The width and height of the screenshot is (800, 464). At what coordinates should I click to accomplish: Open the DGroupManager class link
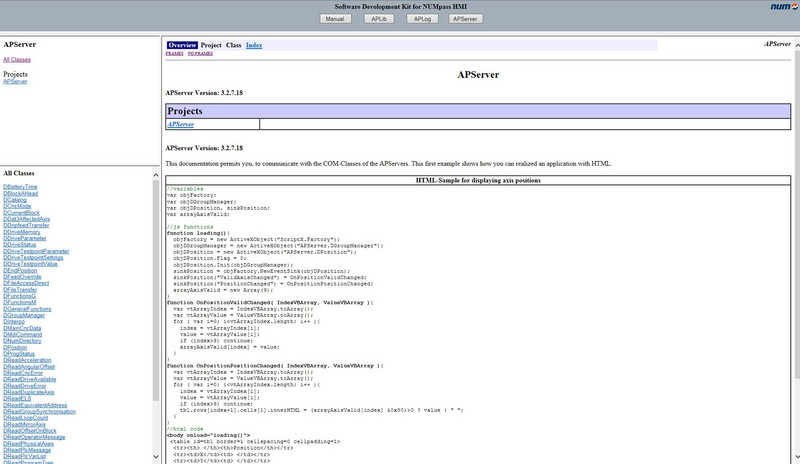24,314
